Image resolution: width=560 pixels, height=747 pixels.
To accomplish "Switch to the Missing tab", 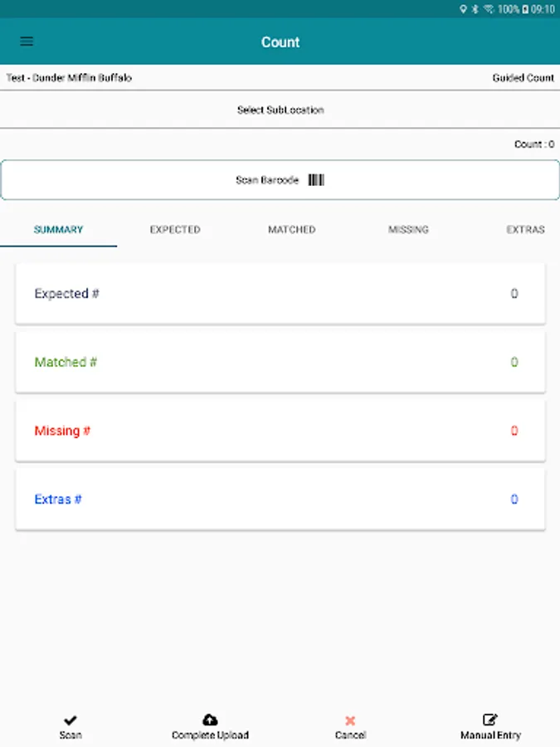I will [408, 230].
